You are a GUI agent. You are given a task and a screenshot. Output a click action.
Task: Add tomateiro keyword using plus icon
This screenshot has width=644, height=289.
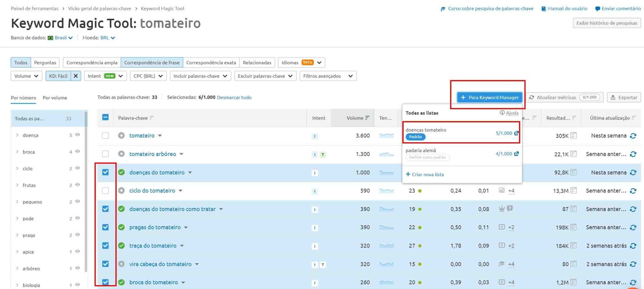[x=121, y=136]
